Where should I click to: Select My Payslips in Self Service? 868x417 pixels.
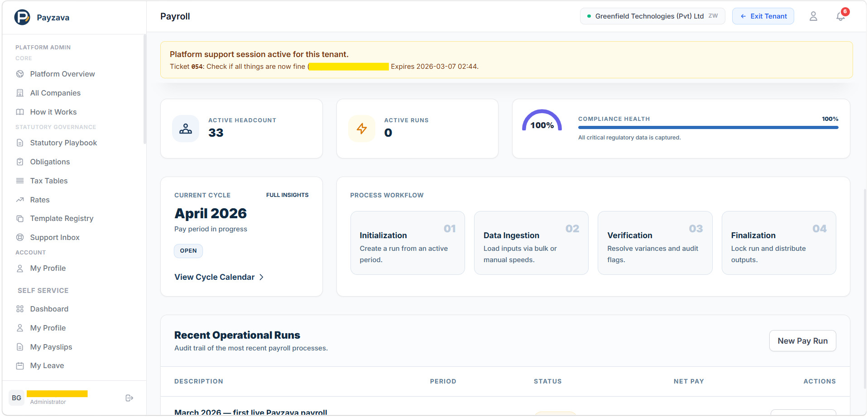point(51,347)
